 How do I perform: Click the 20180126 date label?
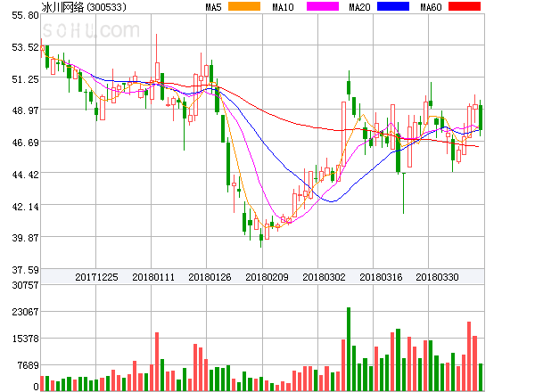(x=210, y=277)
